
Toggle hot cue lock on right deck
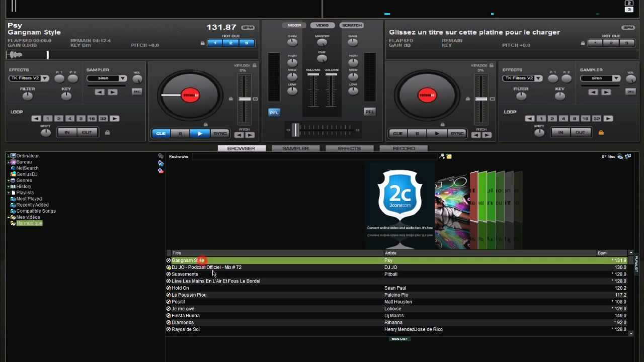coord(584,43)
